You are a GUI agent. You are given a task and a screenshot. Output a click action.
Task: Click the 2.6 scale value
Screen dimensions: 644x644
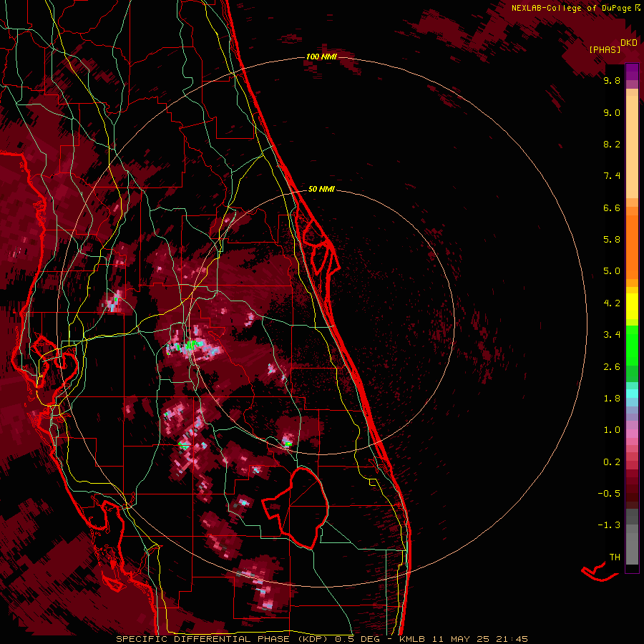[612, 367]
